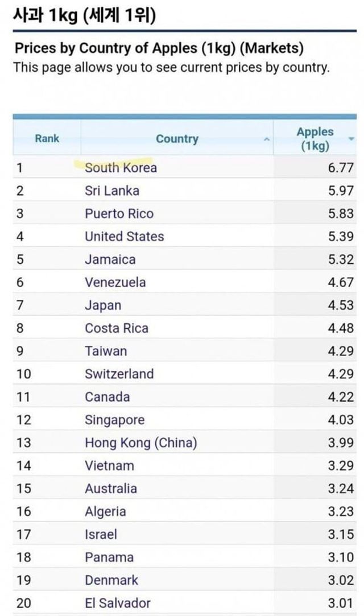Click the 6.77 price value for South Korea
364x616 pixels.
tap(341, 168)
